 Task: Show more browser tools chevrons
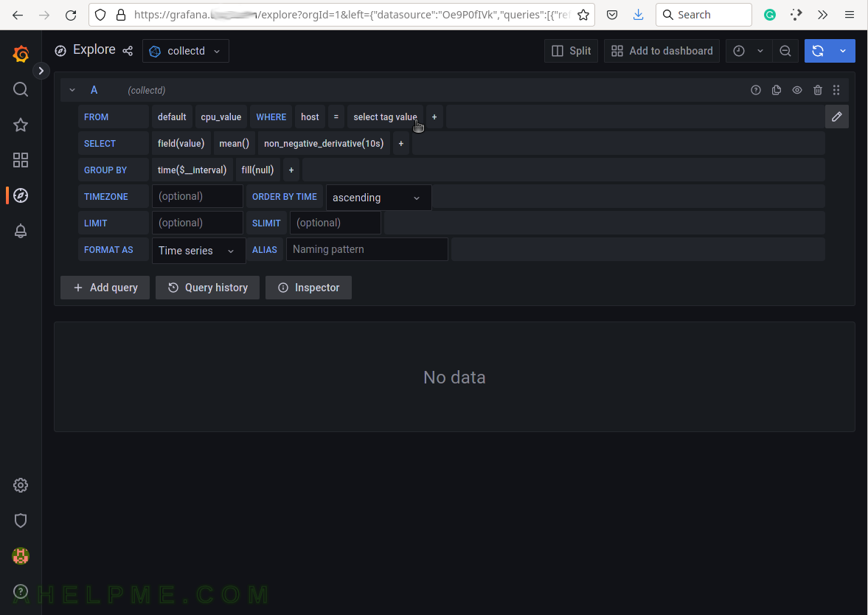coord(822,15)
